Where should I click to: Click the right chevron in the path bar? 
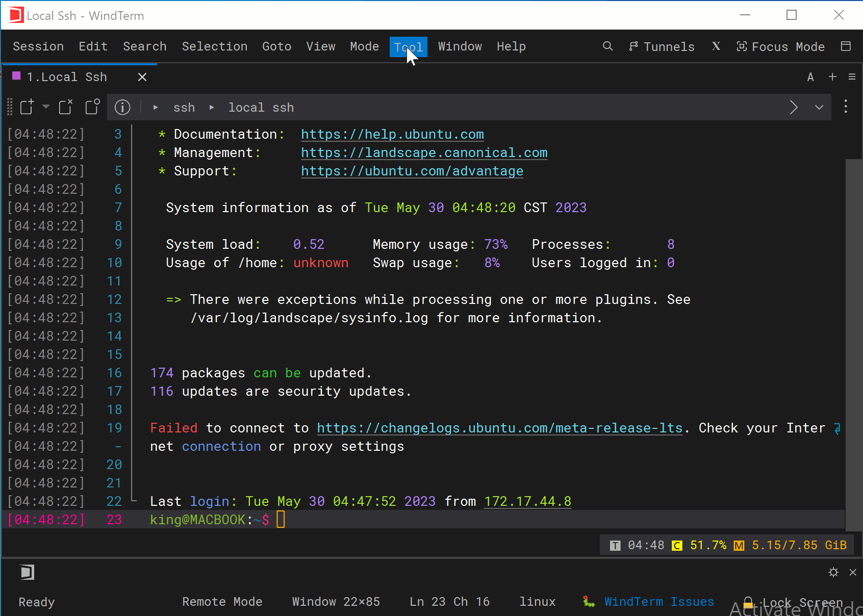pyautogui.click(x=794, y=107)
